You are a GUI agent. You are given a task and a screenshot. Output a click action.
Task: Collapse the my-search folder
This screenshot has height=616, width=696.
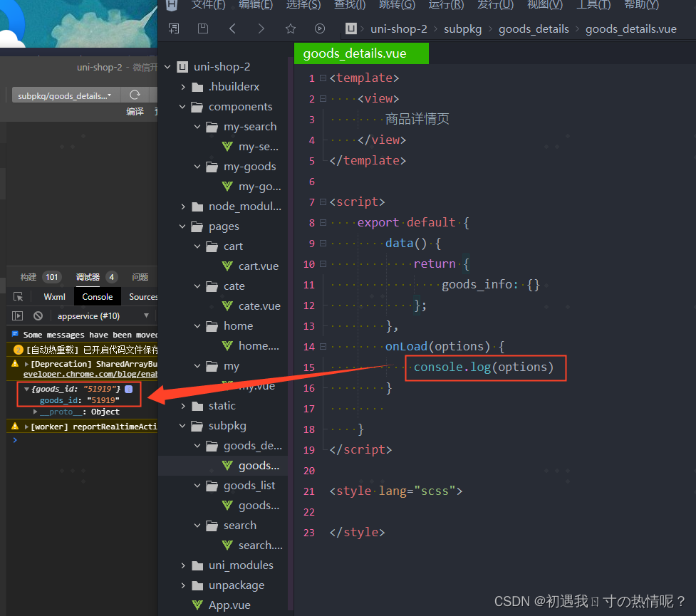point(197,127)
